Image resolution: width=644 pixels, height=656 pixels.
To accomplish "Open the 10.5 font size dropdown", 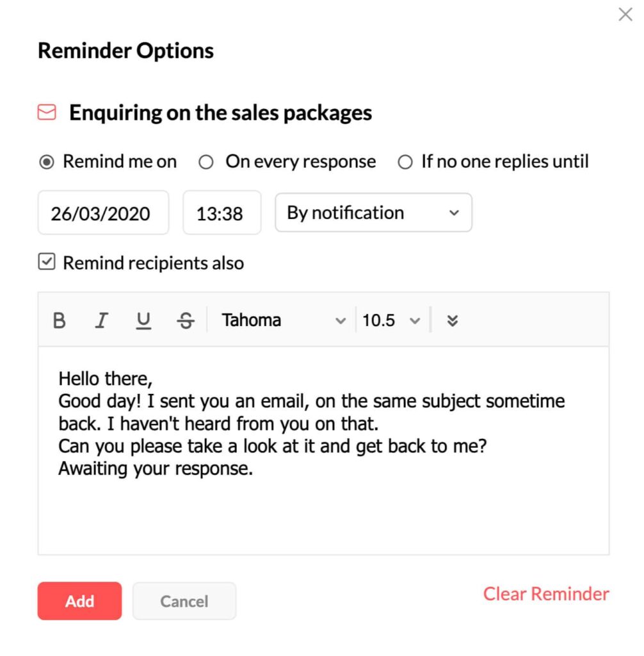I will 391,320.
